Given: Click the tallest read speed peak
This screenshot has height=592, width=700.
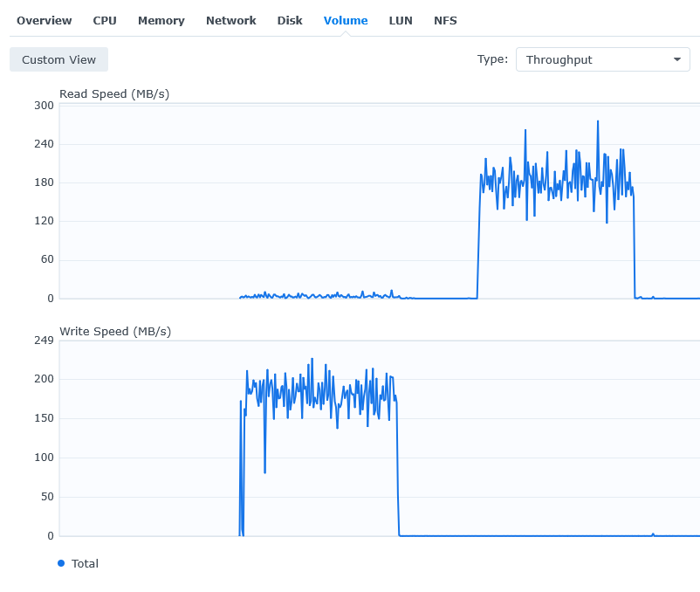Looking at the screenshot, I should pos(598,121).
